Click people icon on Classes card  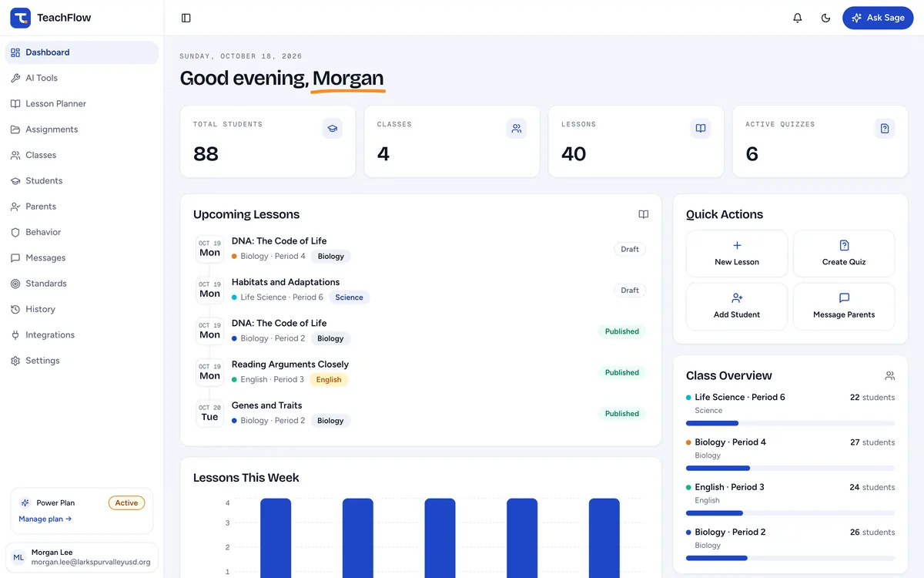pos(517,129)
